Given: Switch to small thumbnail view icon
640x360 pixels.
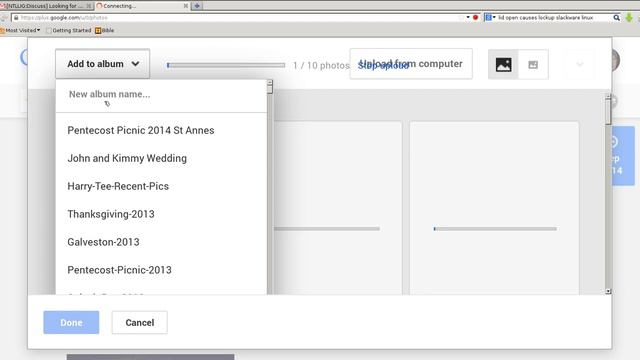Looking at the screenshot, I should 533,64.
